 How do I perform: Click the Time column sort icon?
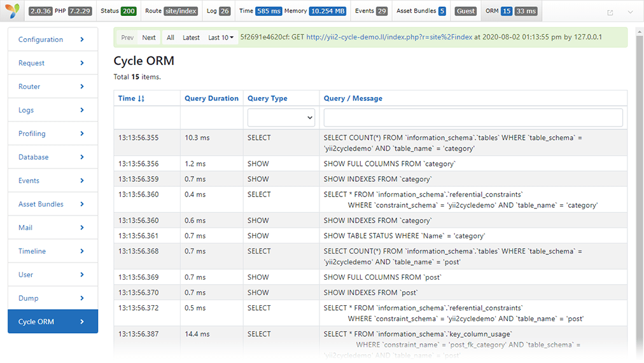[x=141, y=99]
